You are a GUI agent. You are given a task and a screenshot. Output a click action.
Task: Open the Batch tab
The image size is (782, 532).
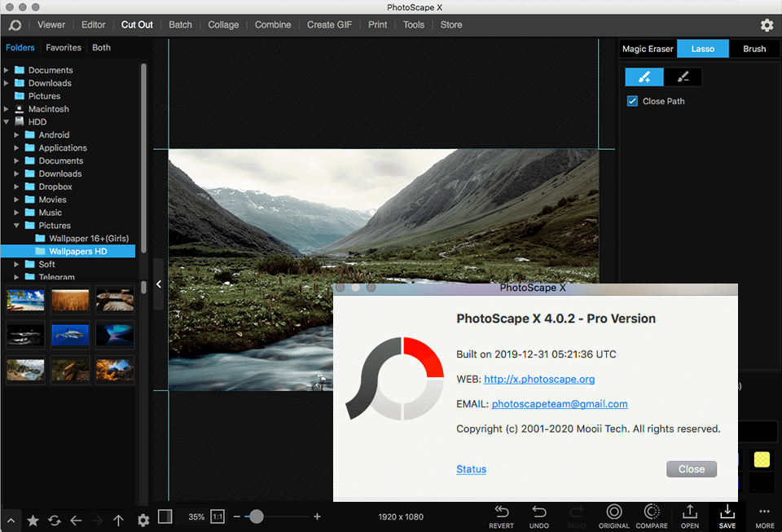(x=180, y=25)
